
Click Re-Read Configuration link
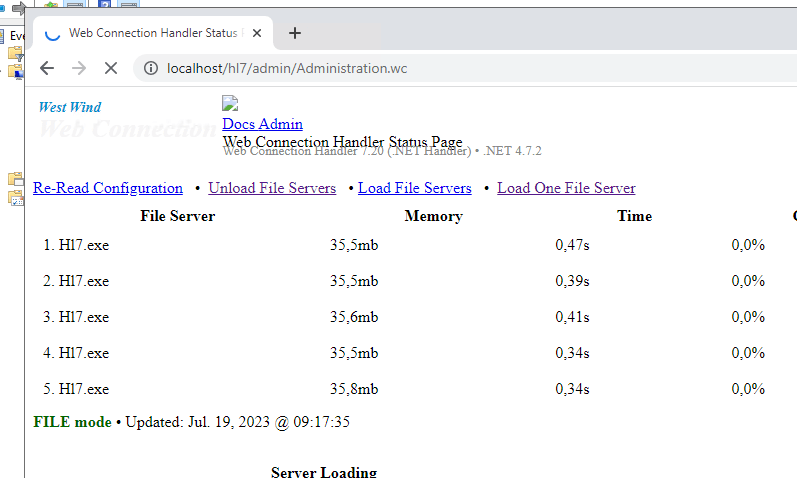(x=108, y=188)
